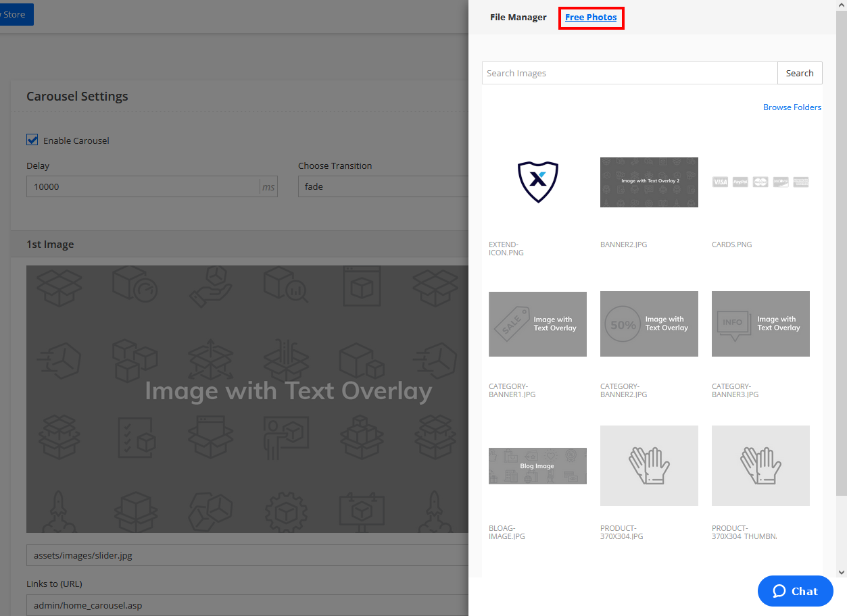Open the Chat support widget
This screenshot has height=616, width=847.
796,591
